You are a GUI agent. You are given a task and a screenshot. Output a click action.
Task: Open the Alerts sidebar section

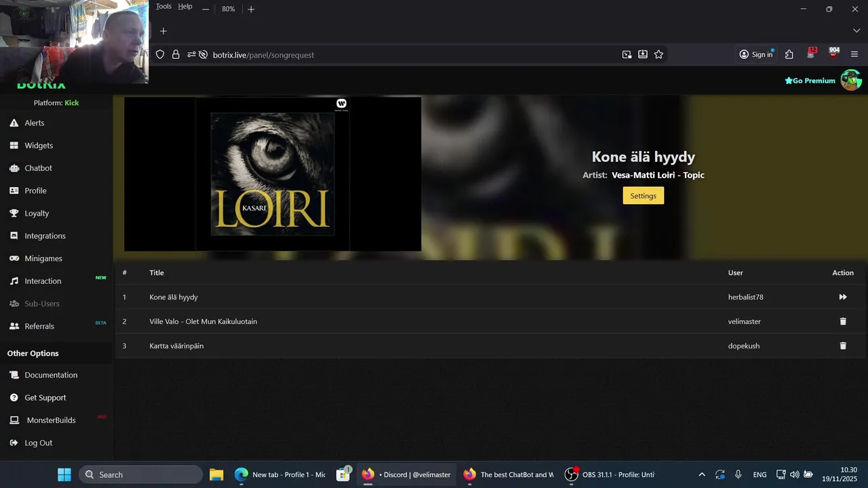pos(34,123)
